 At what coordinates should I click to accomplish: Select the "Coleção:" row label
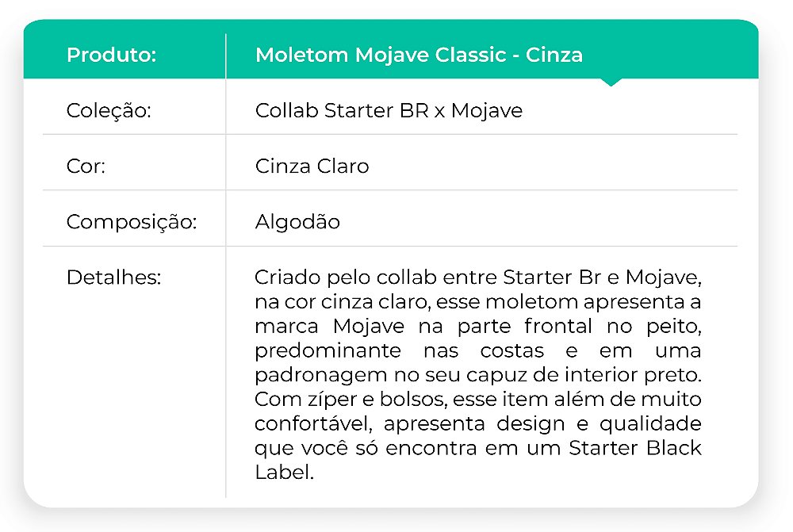108,110
